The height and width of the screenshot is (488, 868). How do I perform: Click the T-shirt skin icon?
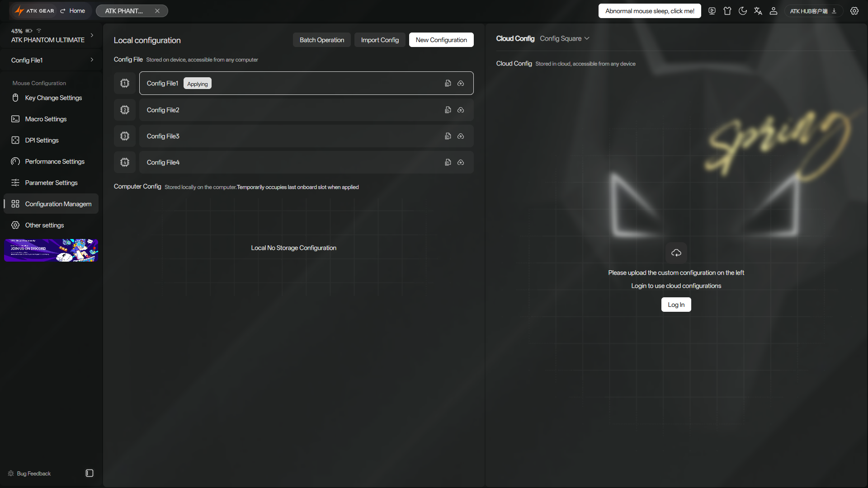click(727, 11)
